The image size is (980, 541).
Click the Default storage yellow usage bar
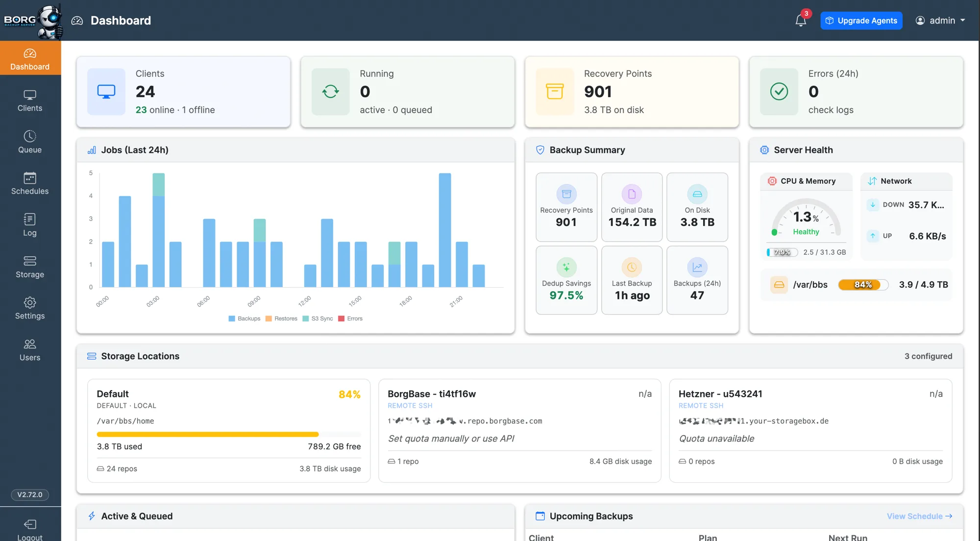click(208, 434)
